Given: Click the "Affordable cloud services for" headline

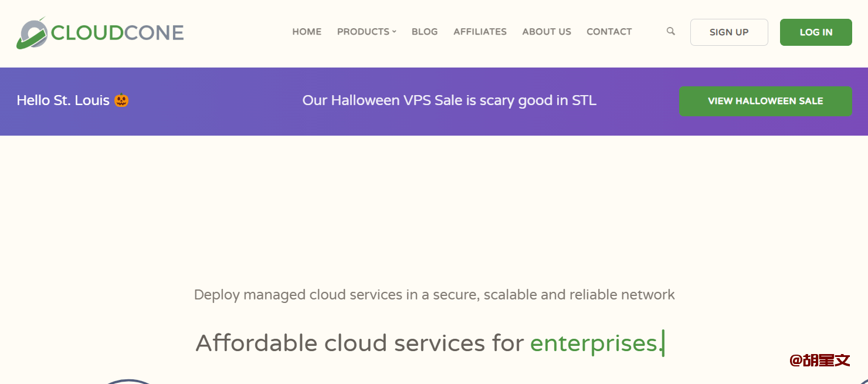Looking at the screenshot, I should pyautogui.click(x=359, y=343).
